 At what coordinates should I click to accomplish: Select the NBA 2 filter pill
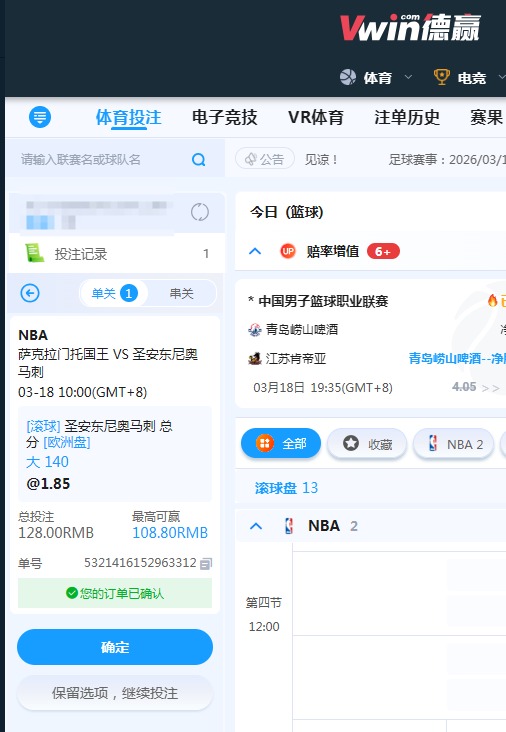click(x=454, y=443)
